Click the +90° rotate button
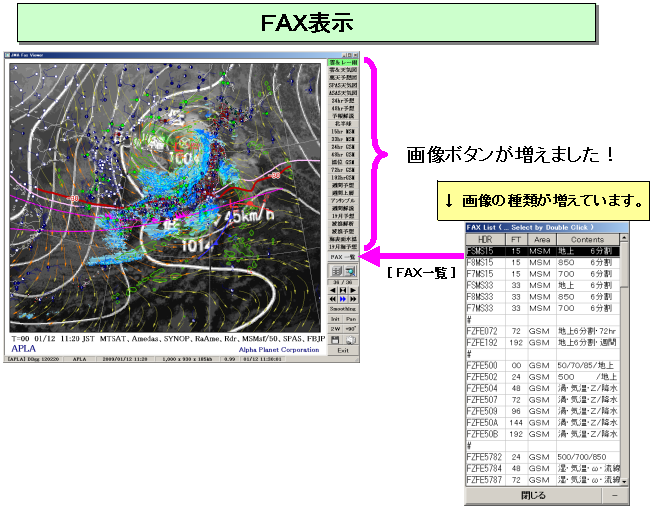Image resolution: width=653 pixels, height=513 pixels. (352, 329)
